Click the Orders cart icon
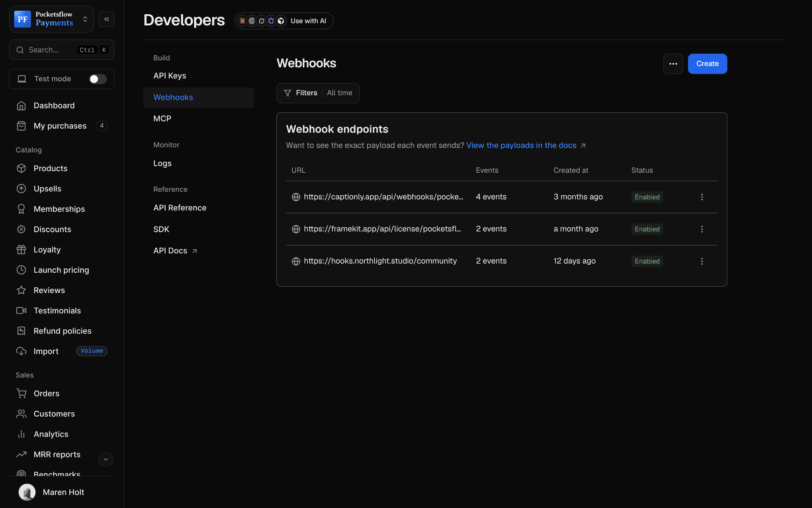Viewport: 812px width, 508px height. click(x=21, y=393)
